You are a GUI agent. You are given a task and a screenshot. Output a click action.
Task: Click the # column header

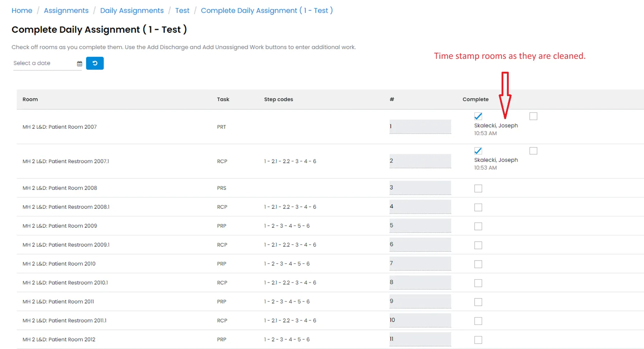point(392,99)
